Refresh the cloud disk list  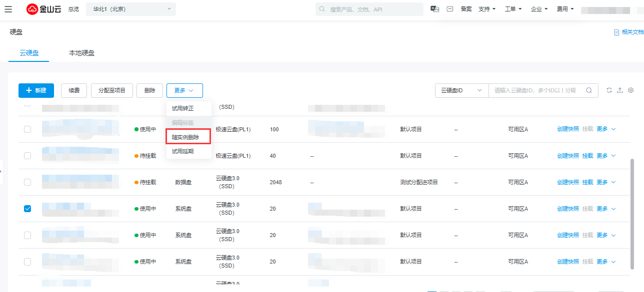(609, 90)
